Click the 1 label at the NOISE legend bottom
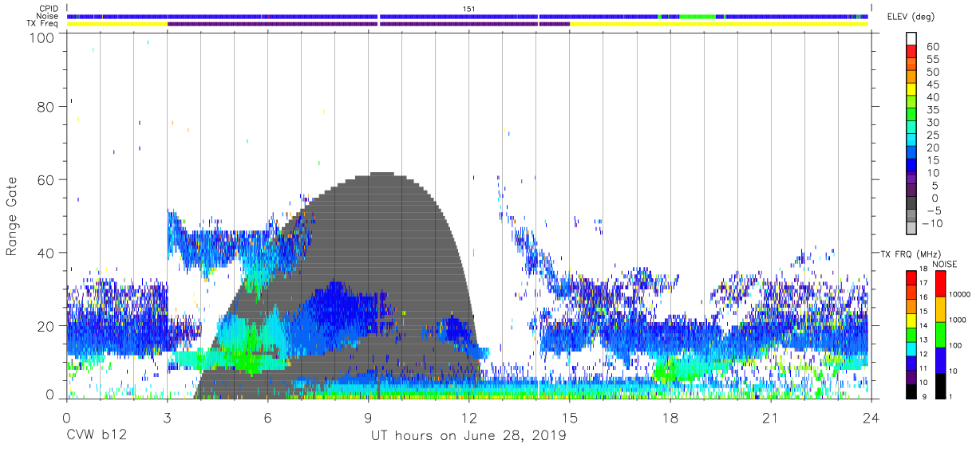Viewport: 980px width, 452px height. [950, 396]
